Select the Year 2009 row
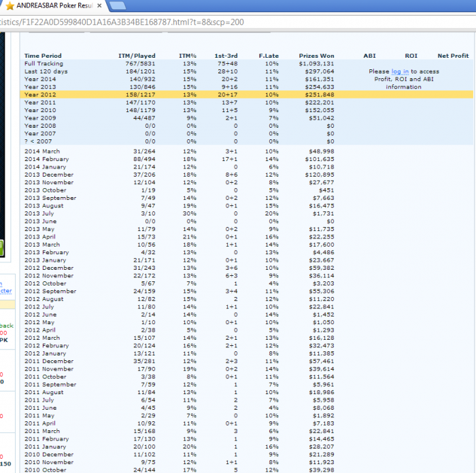 (x=246, y=118)
